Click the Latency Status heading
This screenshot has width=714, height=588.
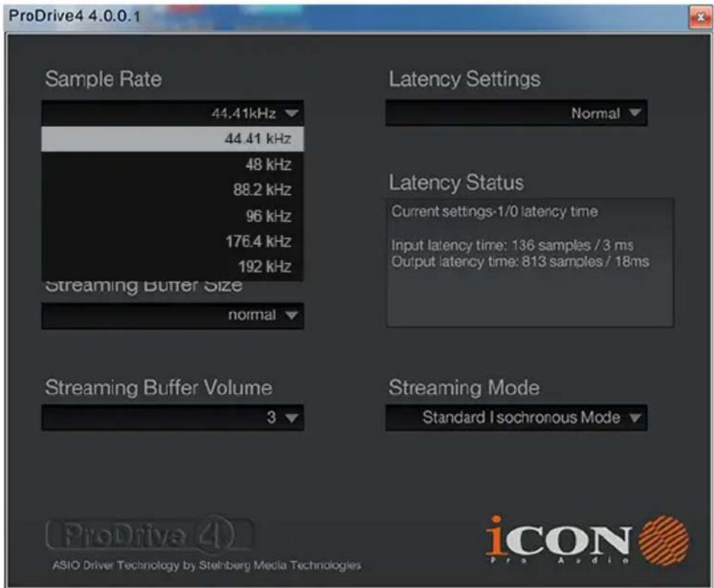456,183
